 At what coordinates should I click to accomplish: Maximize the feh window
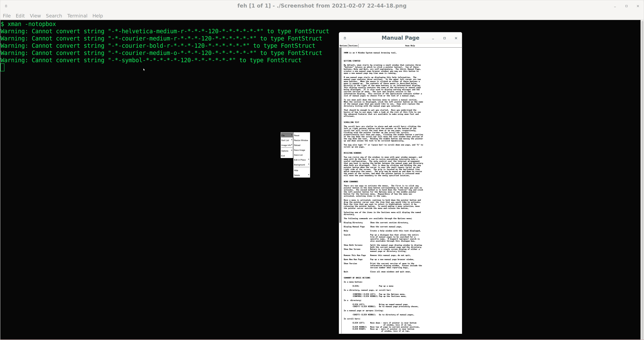click(x=626, y=6)
